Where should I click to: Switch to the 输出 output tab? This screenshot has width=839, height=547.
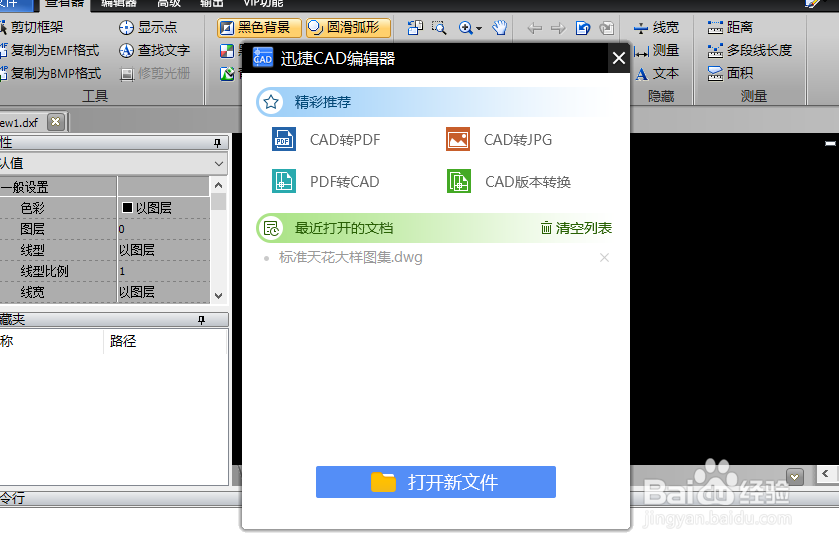[x=211, y=3]
